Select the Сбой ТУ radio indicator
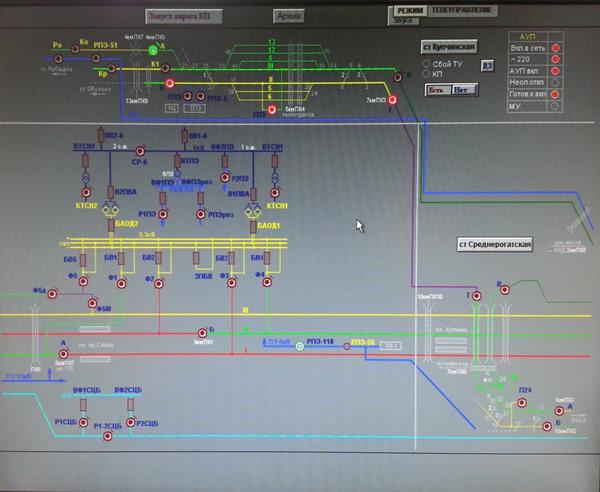This screenshot has height=492, width=600. click(426, 64)
